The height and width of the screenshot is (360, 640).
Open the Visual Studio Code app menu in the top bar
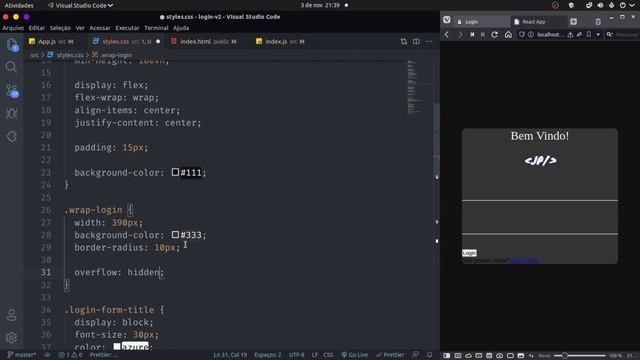pos(80,5)
